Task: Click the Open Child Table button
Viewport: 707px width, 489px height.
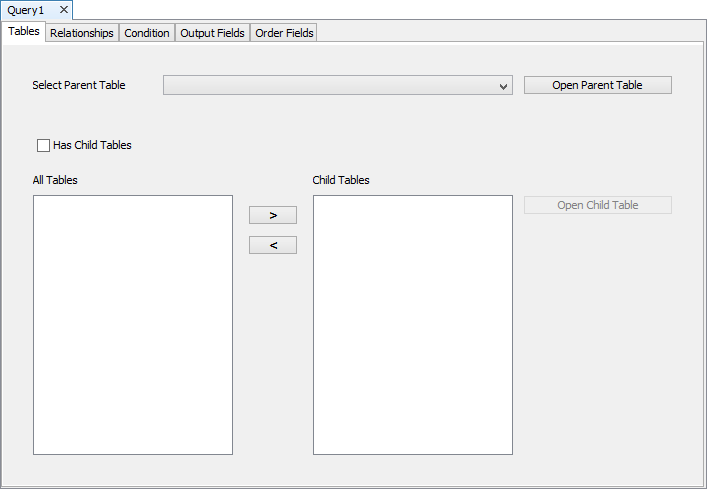Action: [597, 205]
